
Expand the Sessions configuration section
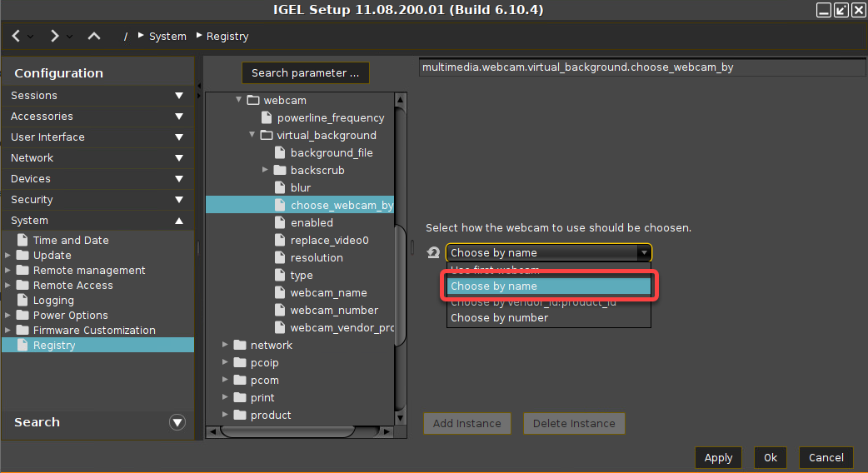coord(179,96)
